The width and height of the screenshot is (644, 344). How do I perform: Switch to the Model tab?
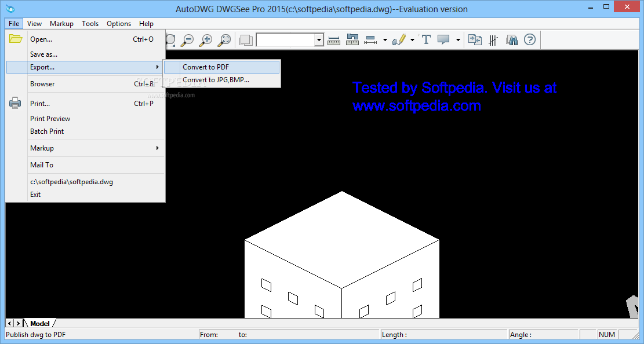(x=40, y=324)
